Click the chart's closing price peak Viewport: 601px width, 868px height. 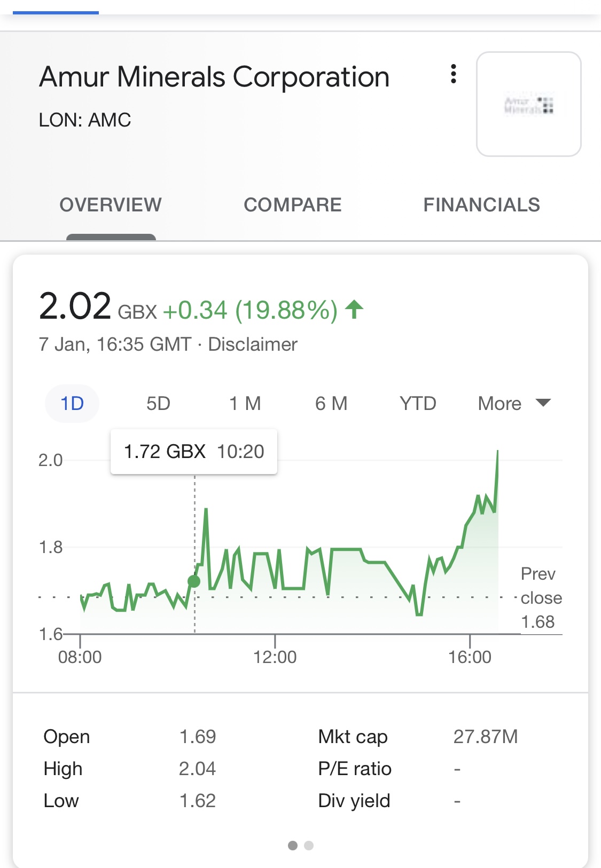(x=497, y=452)
